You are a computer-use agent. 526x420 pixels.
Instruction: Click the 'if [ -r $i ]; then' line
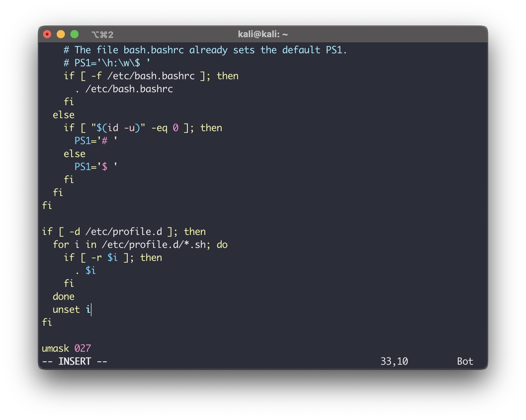pos(113,257)
